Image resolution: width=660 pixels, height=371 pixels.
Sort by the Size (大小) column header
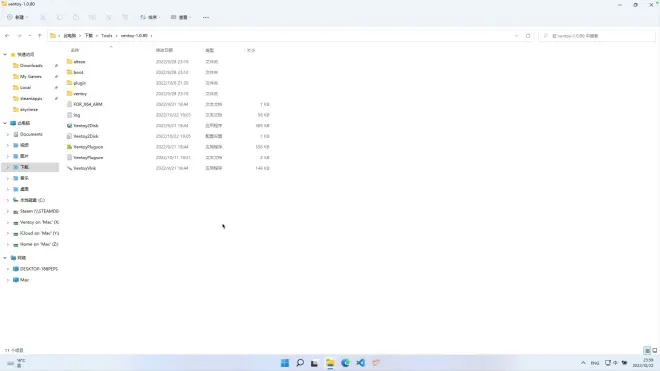click(251, 50)
